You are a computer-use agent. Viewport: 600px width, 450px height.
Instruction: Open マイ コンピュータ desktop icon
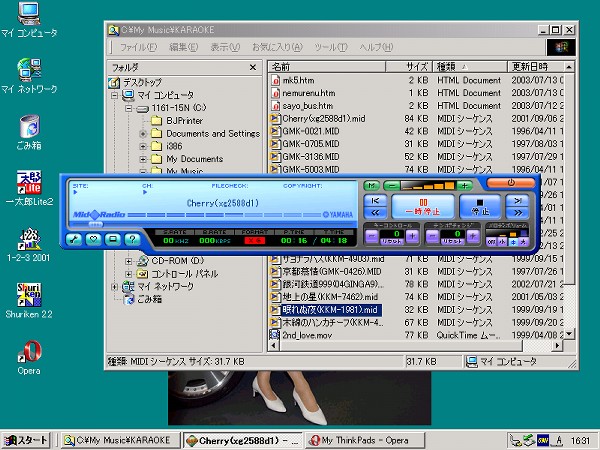click(x=29, y=19)
